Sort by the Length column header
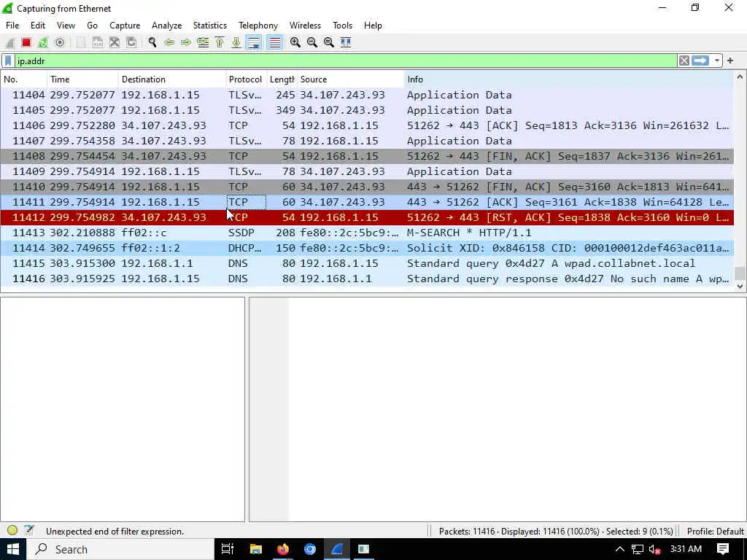747x560 pixels. point(282,79)
